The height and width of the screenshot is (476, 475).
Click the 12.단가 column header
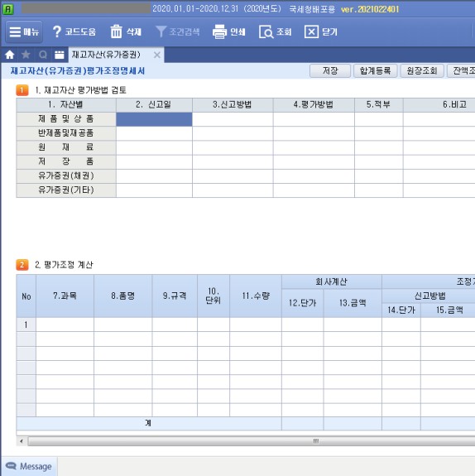(x=303, y=303)
